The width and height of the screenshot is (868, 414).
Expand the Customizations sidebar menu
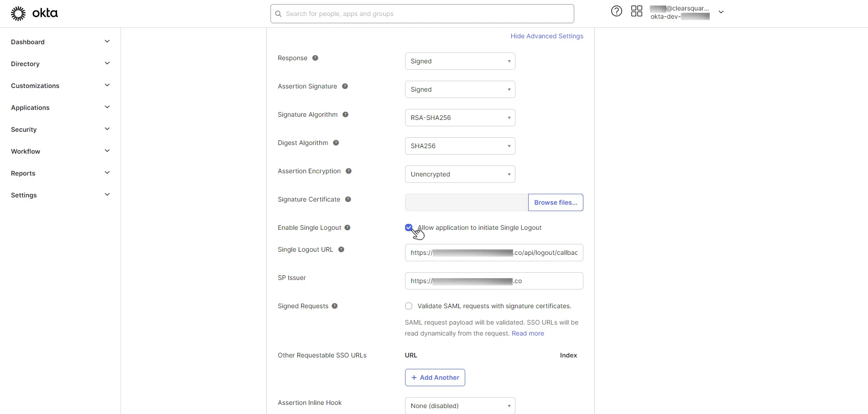pos(60,86)
